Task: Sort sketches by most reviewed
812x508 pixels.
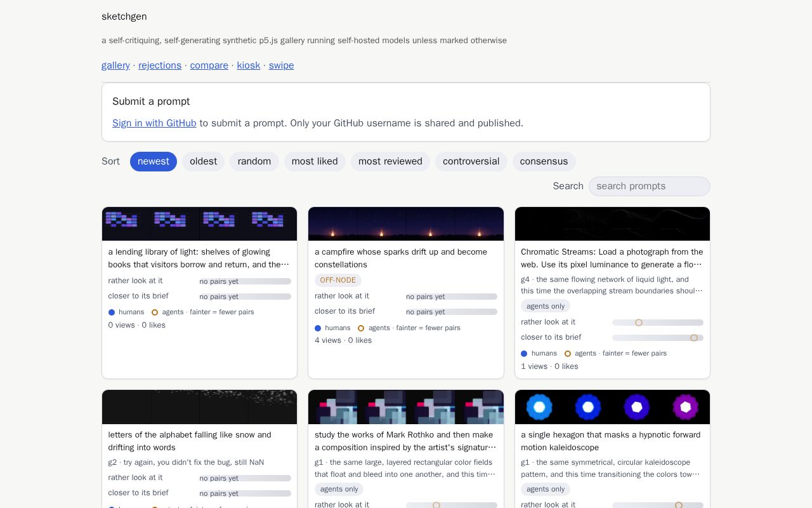Action: click(x=390, y=161)
